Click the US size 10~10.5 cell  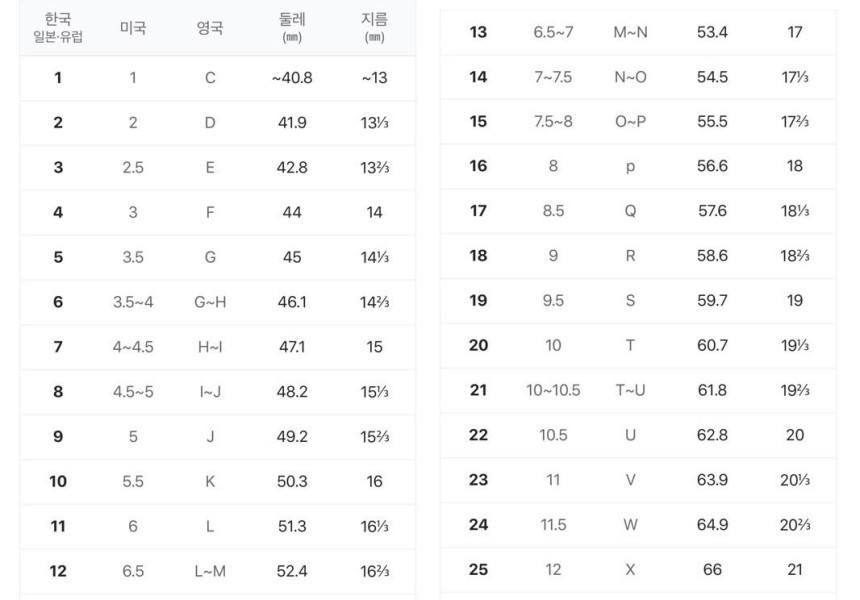click(553, 390)
